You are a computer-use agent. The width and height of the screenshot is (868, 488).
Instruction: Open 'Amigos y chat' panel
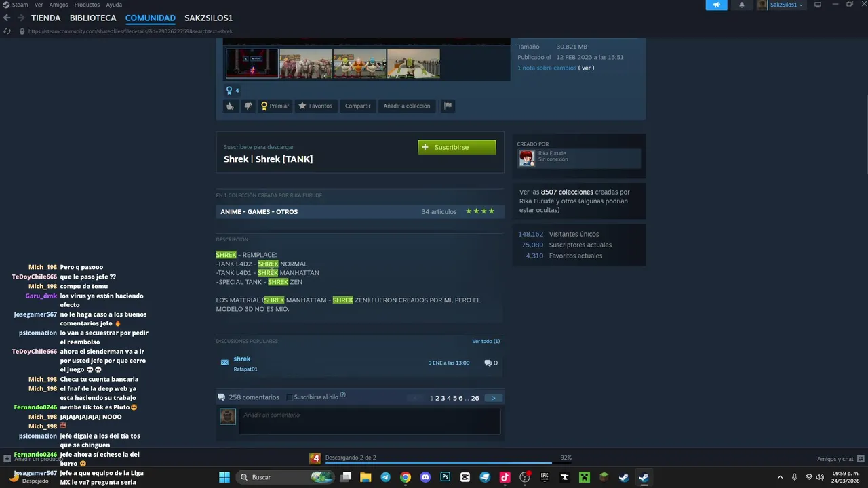click(x=840, y=459)
